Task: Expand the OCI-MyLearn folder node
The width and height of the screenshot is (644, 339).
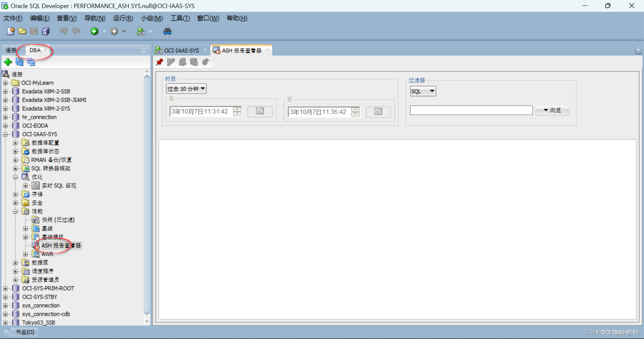Action: [x=5, y=83]
